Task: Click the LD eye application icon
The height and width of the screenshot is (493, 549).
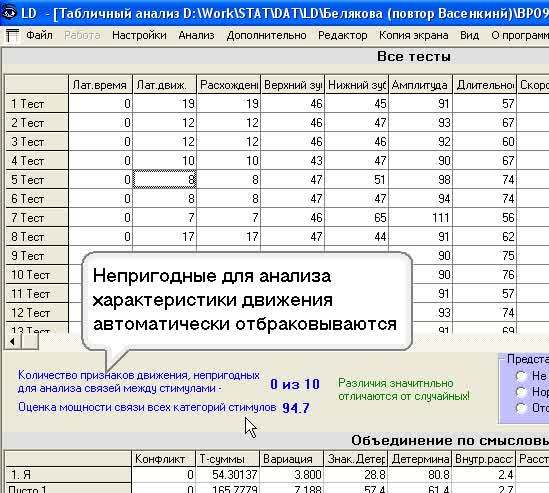Action: tap(8, 13)
